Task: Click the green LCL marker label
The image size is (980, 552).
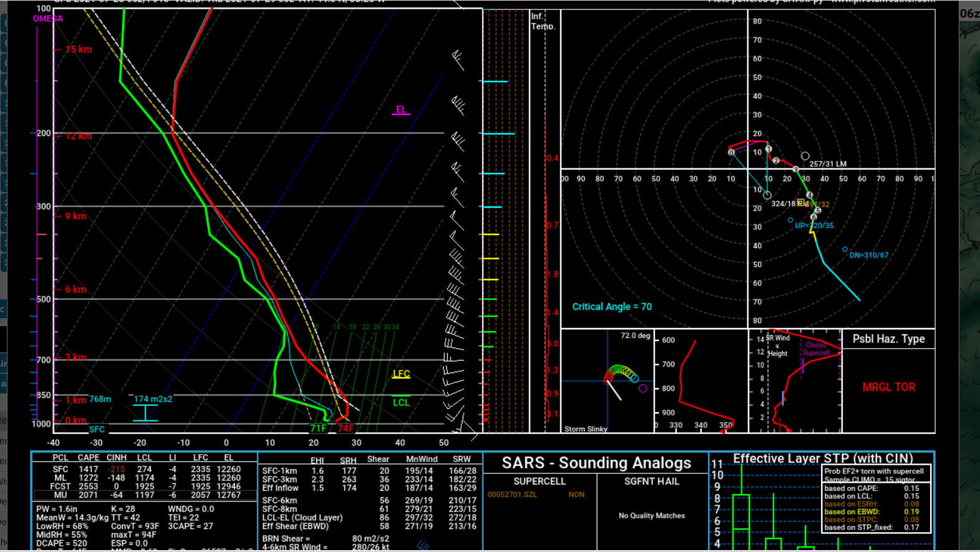Action: click(401, 402)
